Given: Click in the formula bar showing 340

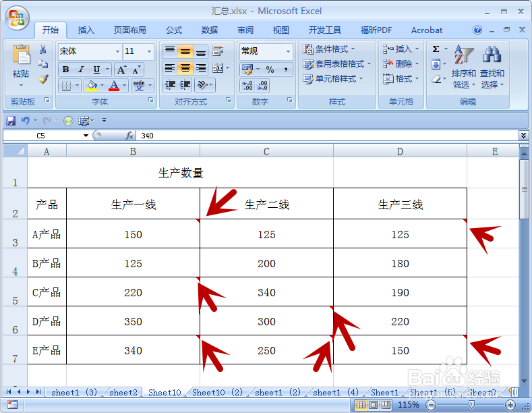Looking at the screenshot, I should pyautogui.click(x=327, y=136).
